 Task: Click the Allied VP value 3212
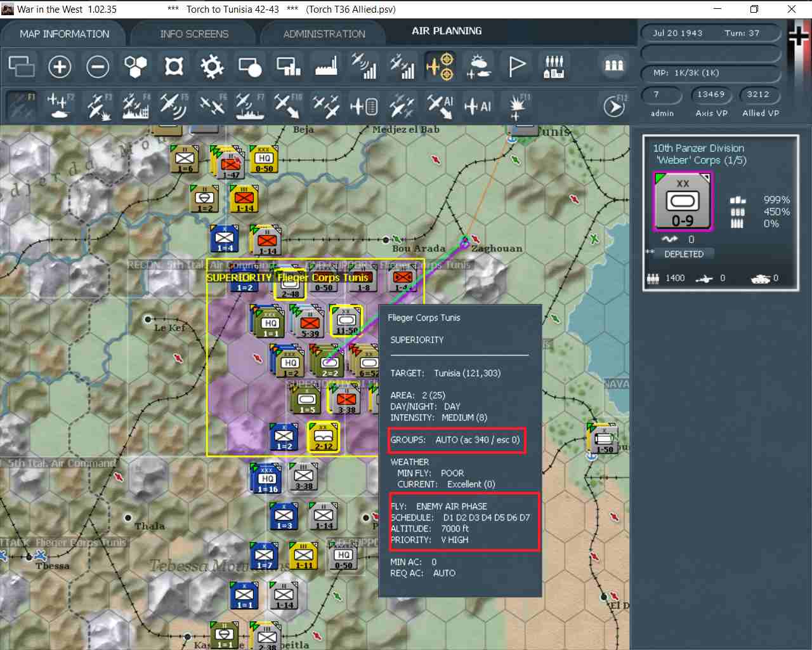759,95
